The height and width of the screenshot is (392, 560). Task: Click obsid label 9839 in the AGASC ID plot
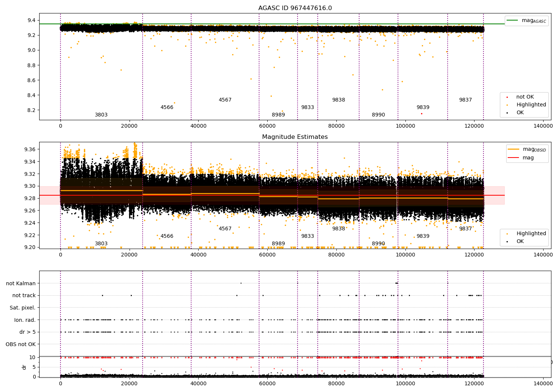click(x=423, y=108)
